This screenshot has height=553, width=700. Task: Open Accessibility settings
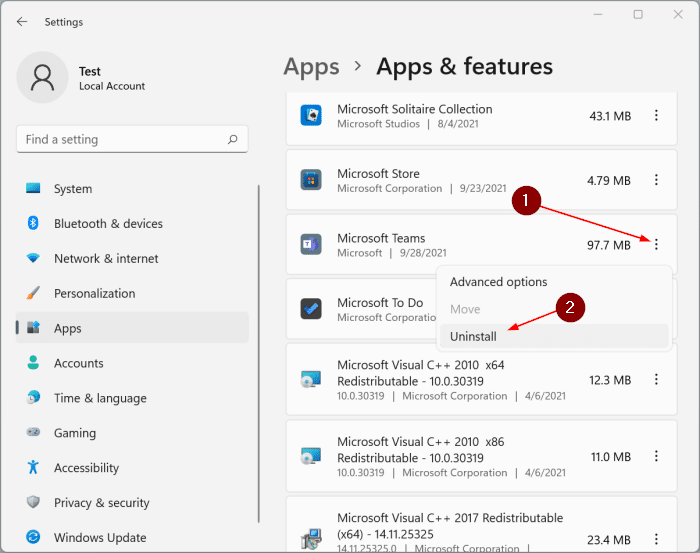pos(132,467)
